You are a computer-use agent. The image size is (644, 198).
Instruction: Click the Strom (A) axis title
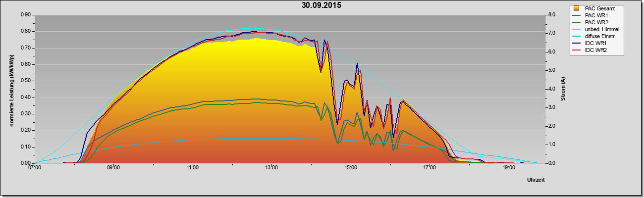[x=563, y=89]
